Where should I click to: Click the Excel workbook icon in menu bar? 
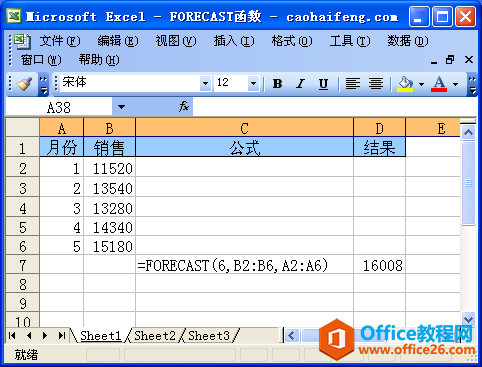pyautogui.click(x=22, y=41)
